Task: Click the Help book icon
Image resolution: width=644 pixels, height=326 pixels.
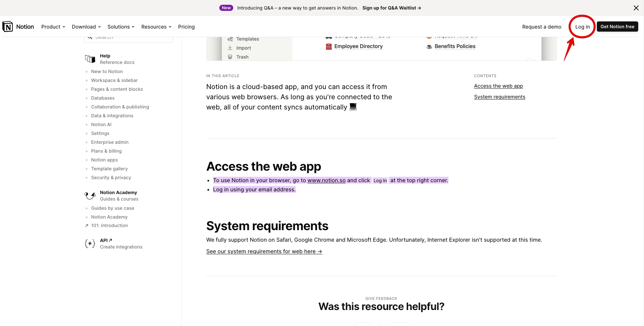Action: (x=90, y=59)
